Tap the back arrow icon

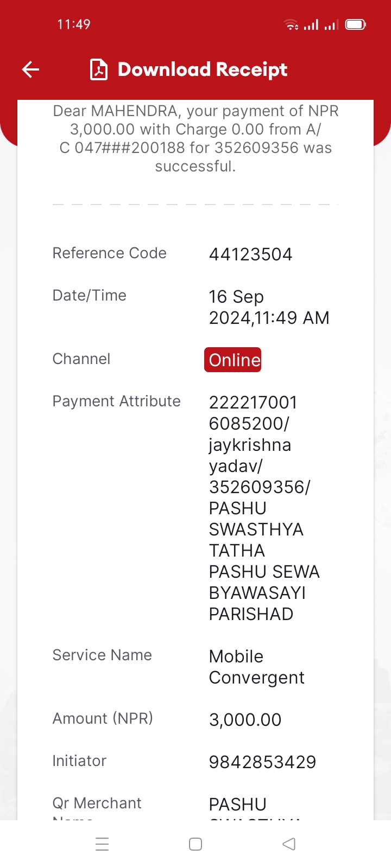coord(30,69)
